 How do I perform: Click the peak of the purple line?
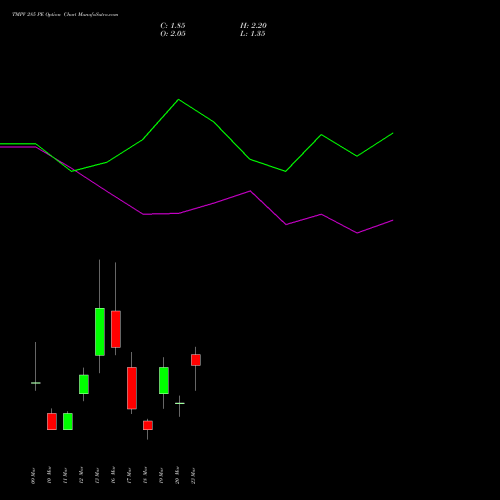tap(250, 191)
